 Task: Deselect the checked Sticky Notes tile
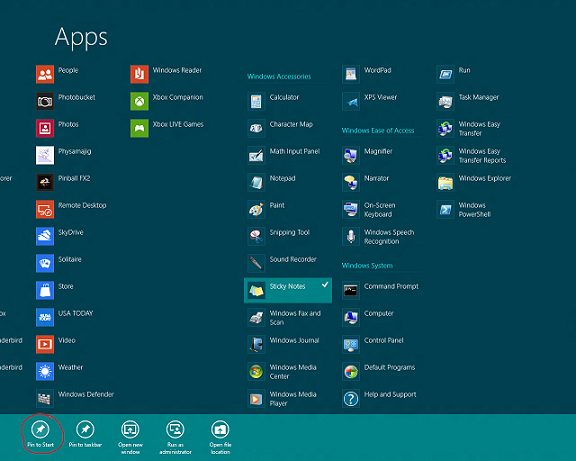click(288, 290)
